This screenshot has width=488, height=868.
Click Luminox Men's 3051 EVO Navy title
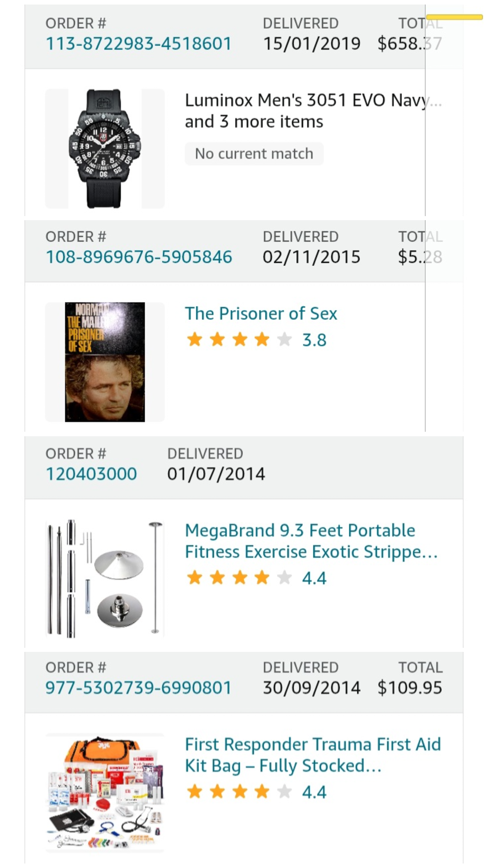pyautogui.click(x=307, y=100)
